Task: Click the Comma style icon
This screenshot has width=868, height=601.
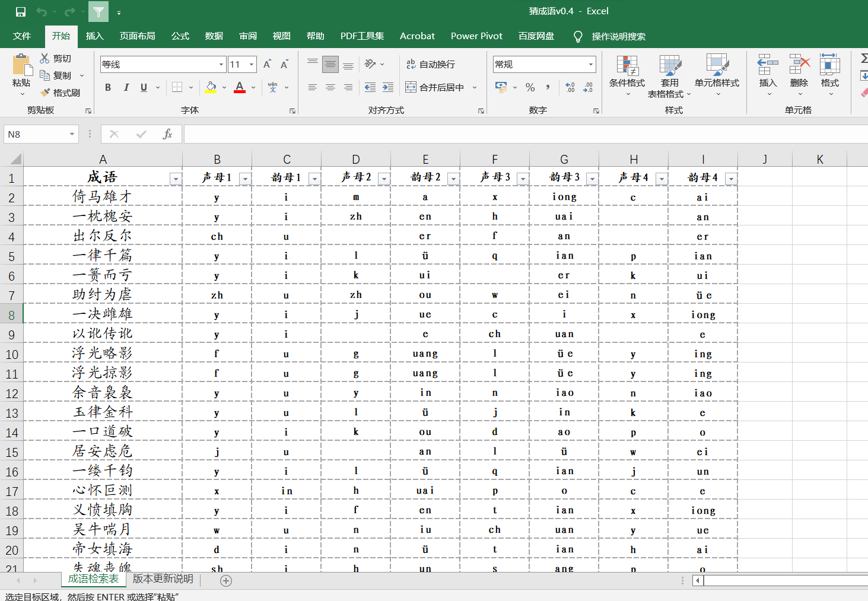Action: click(548, 87)
